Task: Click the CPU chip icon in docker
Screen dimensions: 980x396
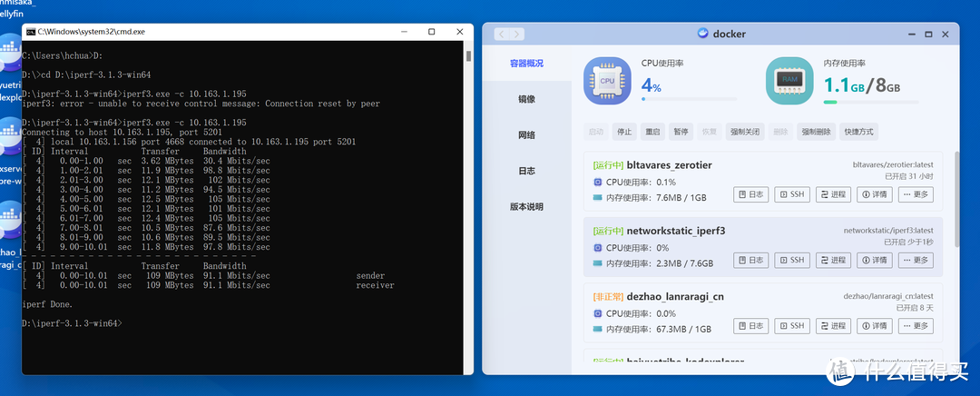Action: pos(607,81)
